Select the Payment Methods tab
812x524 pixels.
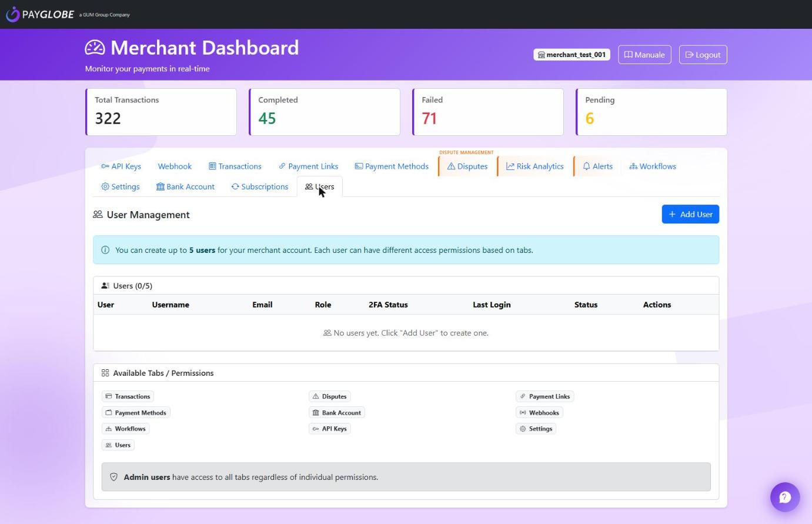tap(392, 166)
